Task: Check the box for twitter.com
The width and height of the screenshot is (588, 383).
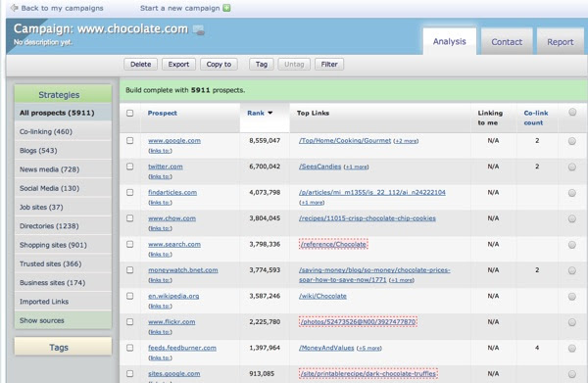Action: point(129,167)
